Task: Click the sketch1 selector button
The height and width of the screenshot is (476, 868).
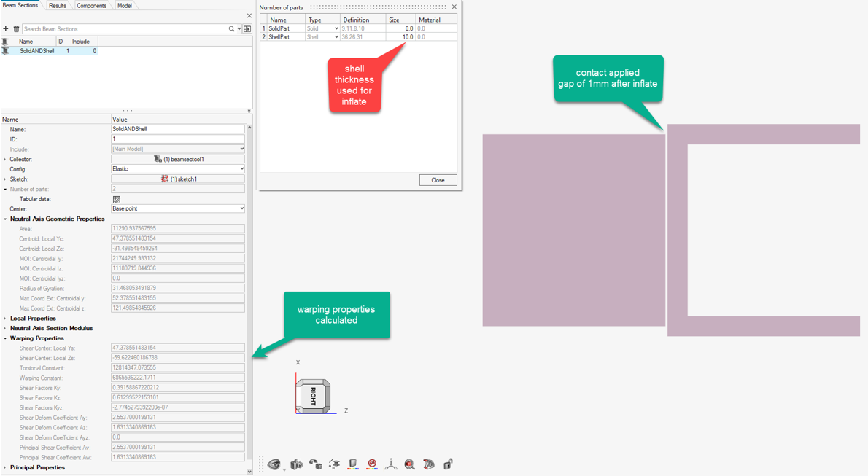Action: point(177,179)
